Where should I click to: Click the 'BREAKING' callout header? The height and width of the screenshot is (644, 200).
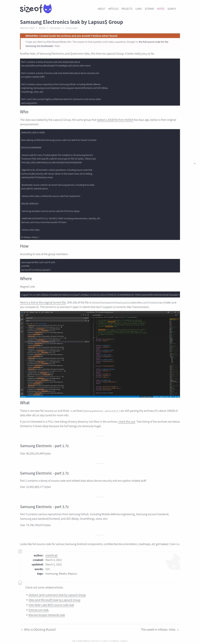(x=100, y=36)
